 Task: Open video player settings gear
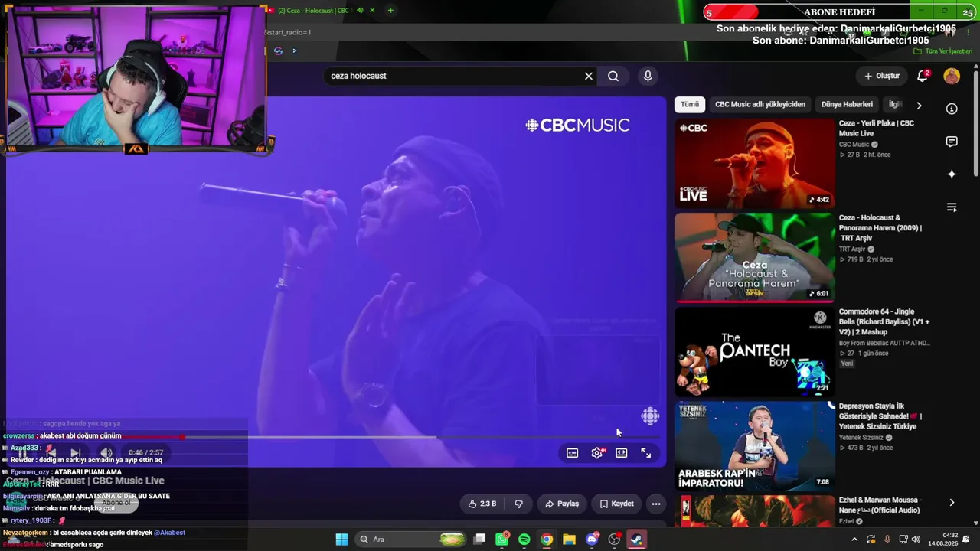[597, 453]
